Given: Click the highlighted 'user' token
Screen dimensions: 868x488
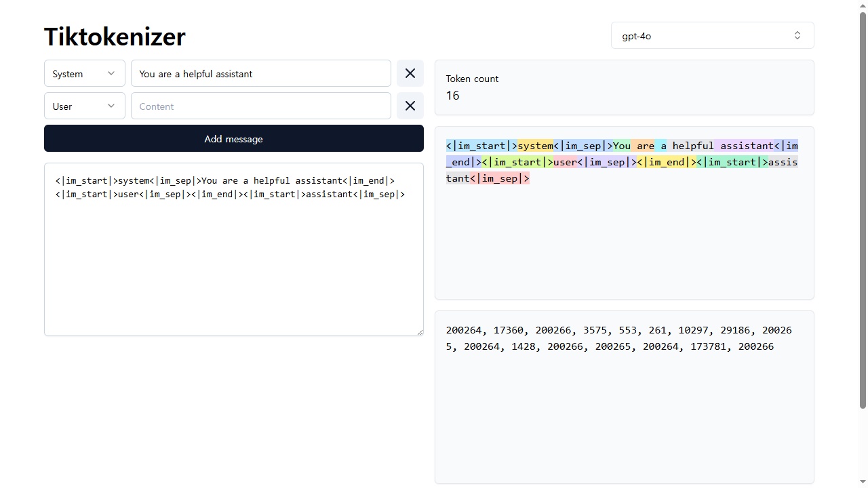Looking at the screenshot, I should point(565,162).
